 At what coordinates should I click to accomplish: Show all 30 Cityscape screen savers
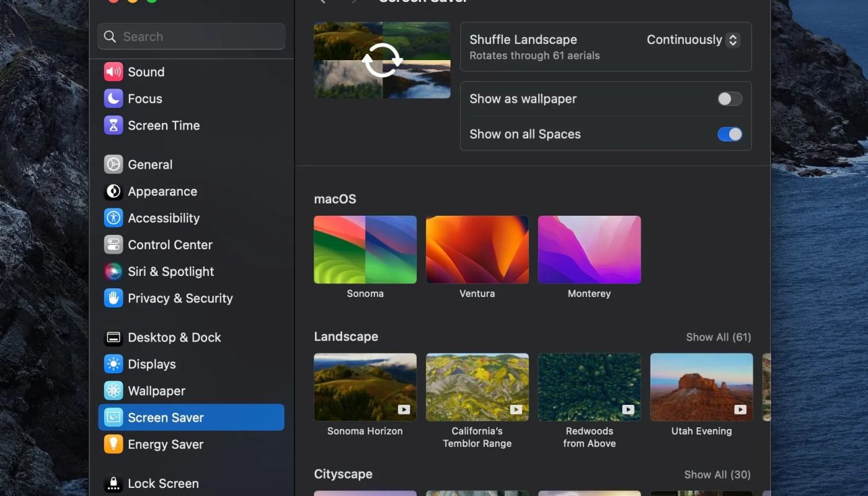717,474
